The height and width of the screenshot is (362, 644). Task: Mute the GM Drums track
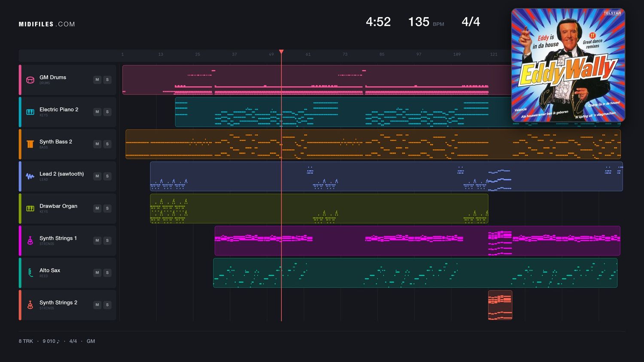coord(97,80)
